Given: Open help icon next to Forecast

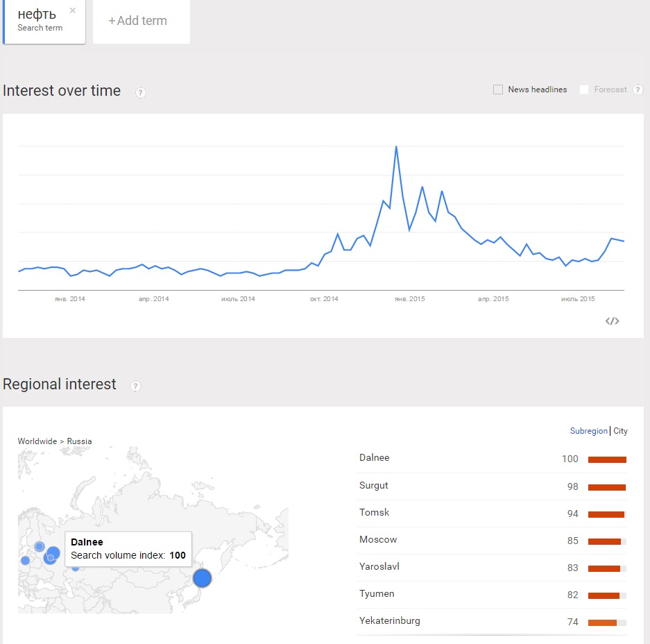Looking at the screenshot, I should [638, 90].
